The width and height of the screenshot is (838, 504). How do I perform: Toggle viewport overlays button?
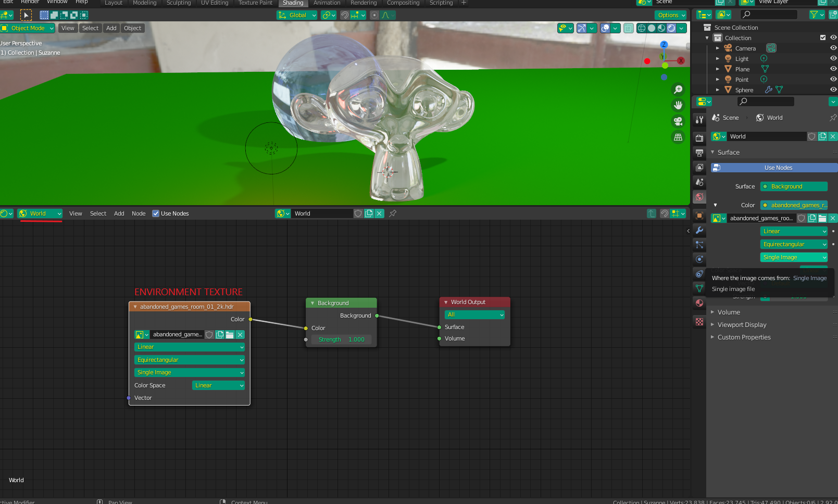(605, 28)
